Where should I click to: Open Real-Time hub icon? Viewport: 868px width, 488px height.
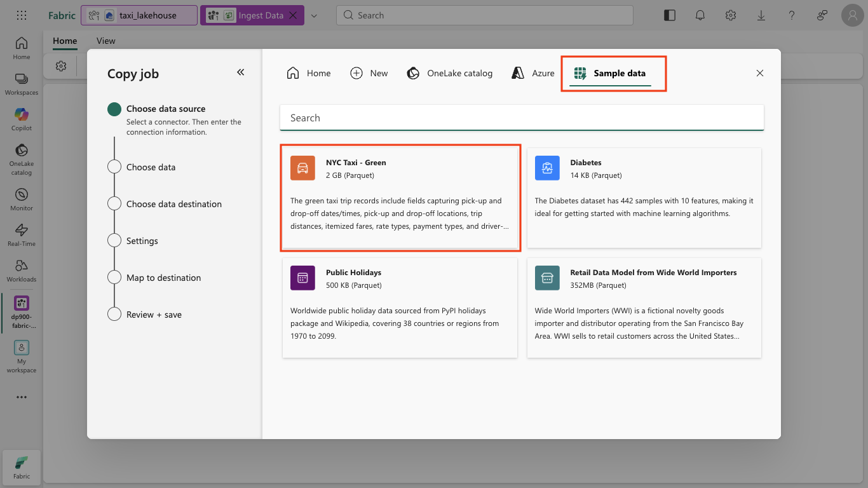pos(22,234)
